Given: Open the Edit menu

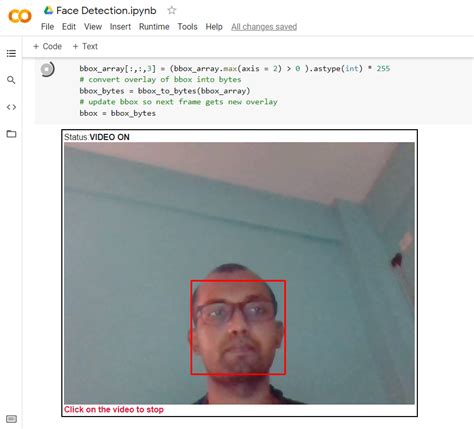Looking at the screenshot, I should click(69, 27).
